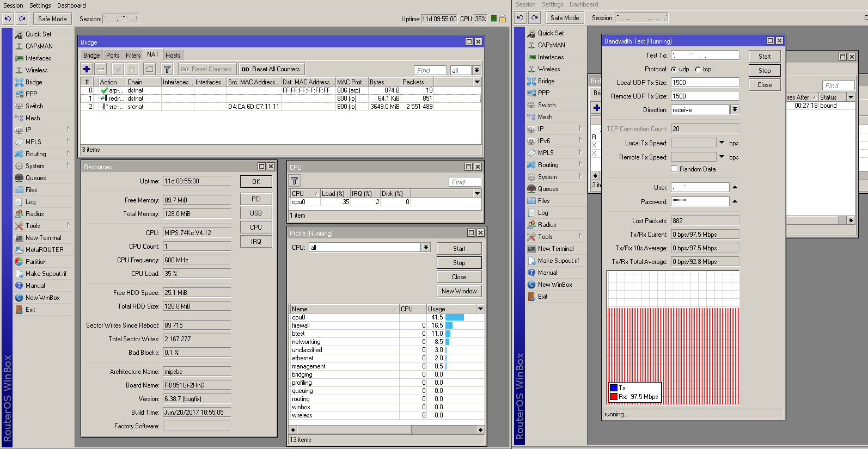Open Quick Set in the left sidebar
Viewport: 868px width, 449px height.
coord(38,34)
